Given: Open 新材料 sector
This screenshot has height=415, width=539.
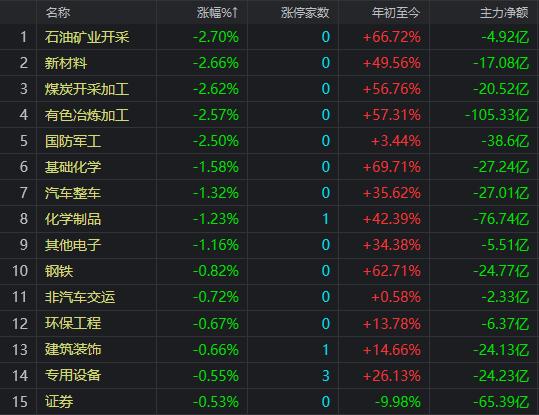Looking at the screenshot, I should pyautogui.click(x=66, y=63).
